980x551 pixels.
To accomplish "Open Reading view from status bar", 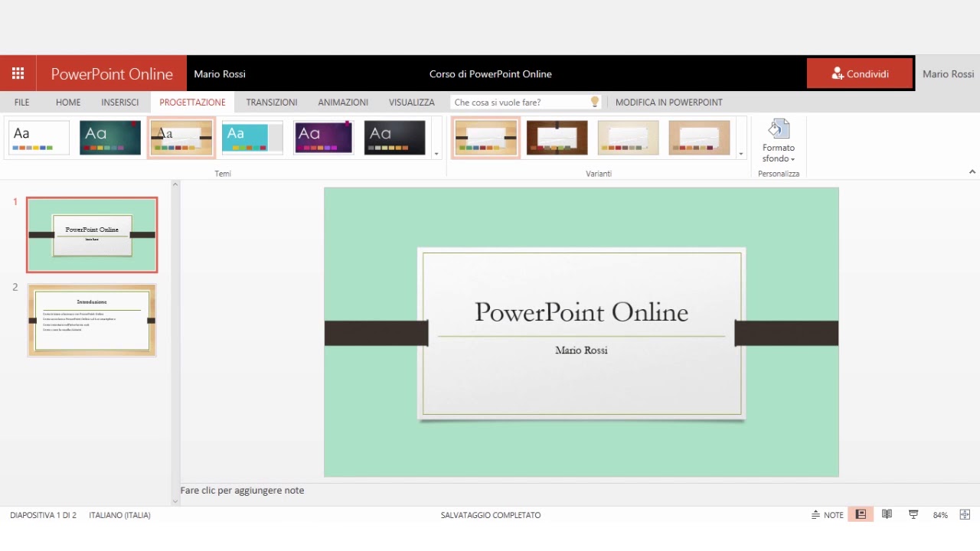I will click(x=887, y=515).
